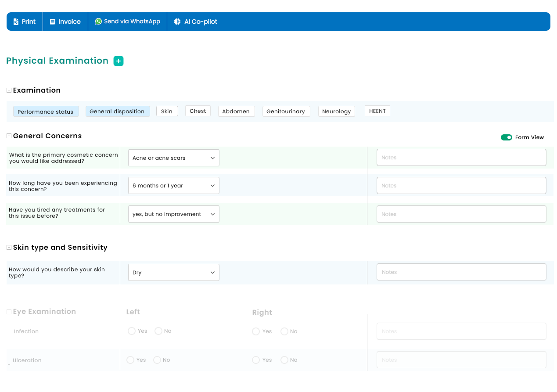Collapse the General Concerns section
The width and height of the screenshot is (557, 392).
point(9,136)
